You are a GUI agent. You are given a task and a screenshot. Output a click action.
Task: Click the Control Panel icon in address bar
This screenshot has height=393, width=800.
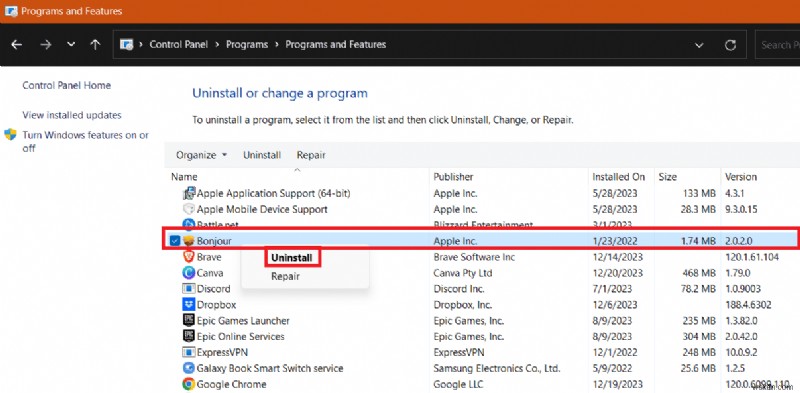[127, 44]
